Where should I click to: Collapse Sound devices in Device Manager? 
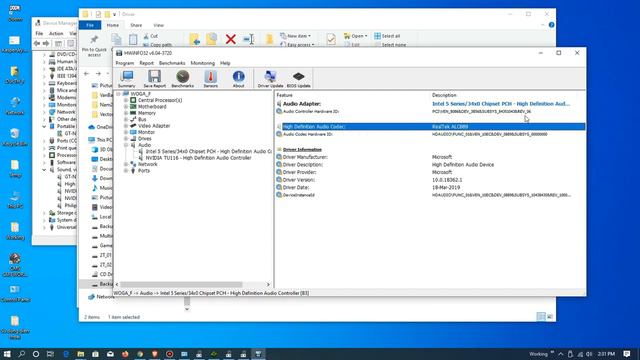tap(44, 170)
